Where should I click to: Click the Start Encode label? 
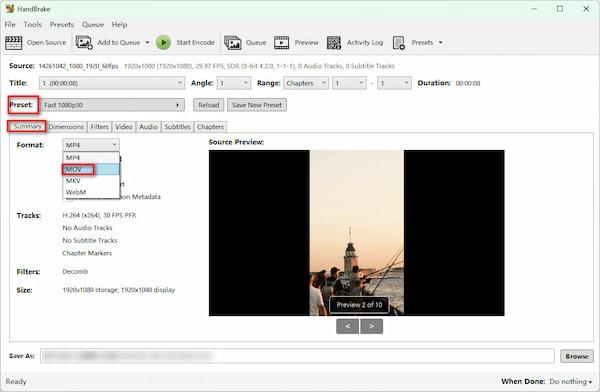tap(195, 42)
